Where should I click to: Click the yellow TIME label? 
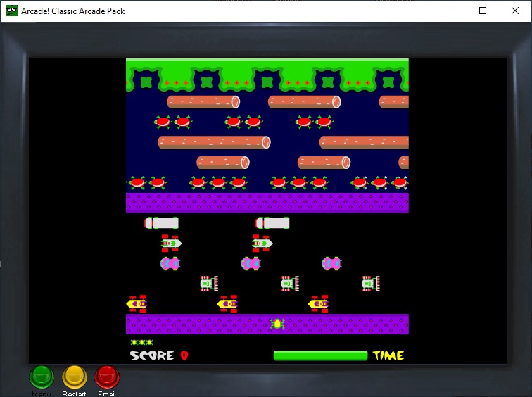point(388,355)
